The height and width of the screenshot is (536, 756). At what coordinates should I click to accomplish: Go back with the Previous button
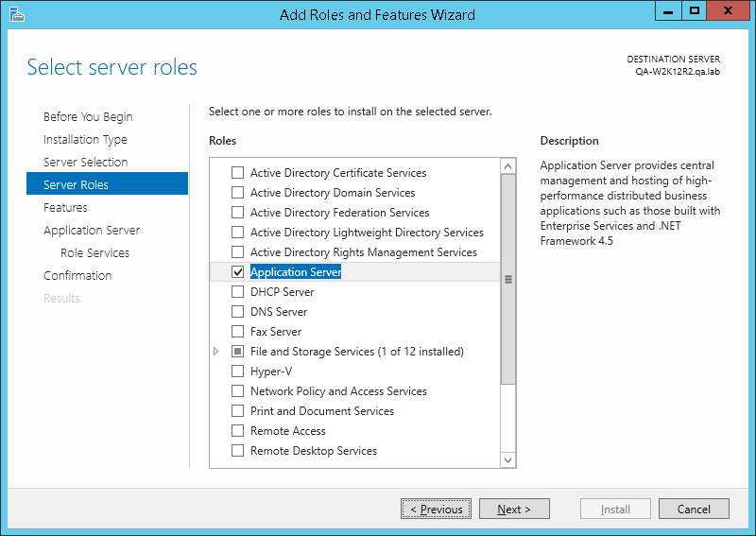pos(436,510)
